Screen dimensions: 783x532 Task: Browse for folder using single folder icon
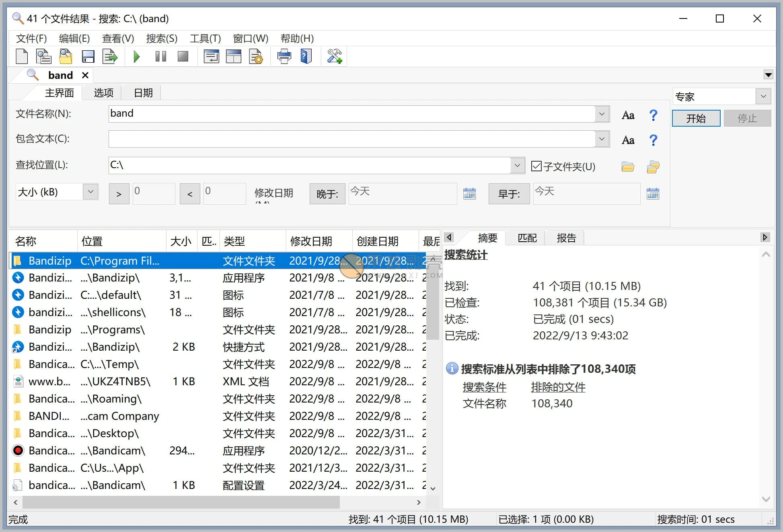tap(628, 166)
